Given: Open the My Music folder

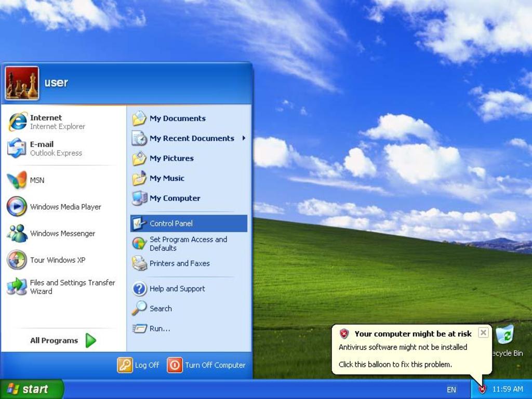Looking at the screenshot, I should pyautogui.click(x=166, y=178).
